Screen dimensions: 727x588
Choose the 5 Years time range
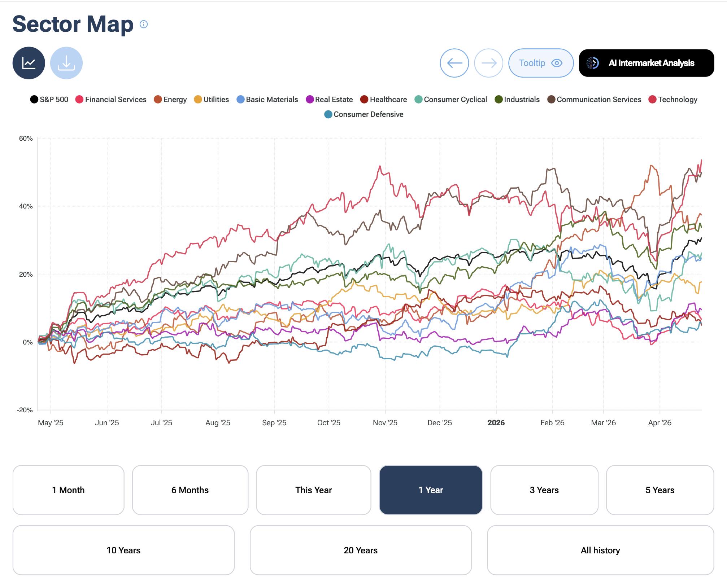(659, 490)
